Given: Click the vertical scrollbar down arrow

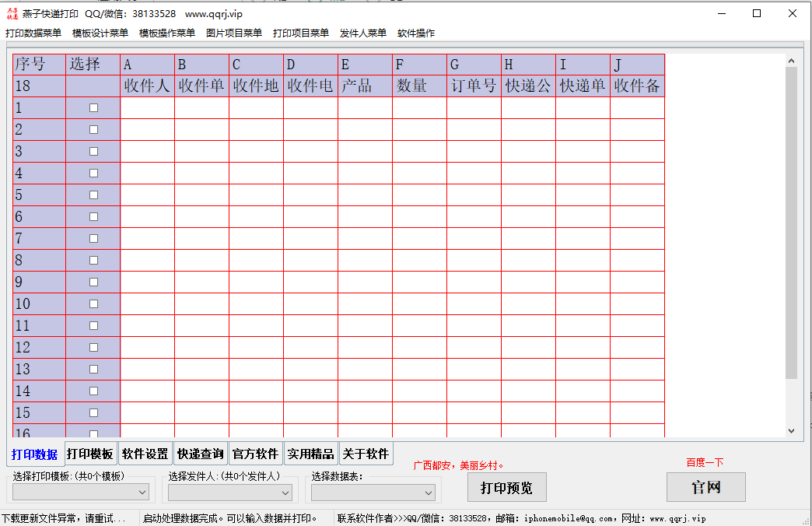Looking at the screenshot, I should click(791, 430).
